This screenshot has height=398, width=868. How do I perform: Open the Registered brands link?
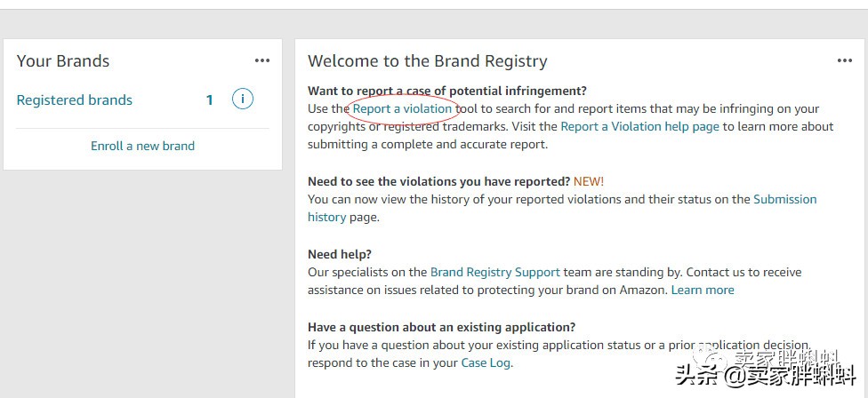(x=75, y=100)
